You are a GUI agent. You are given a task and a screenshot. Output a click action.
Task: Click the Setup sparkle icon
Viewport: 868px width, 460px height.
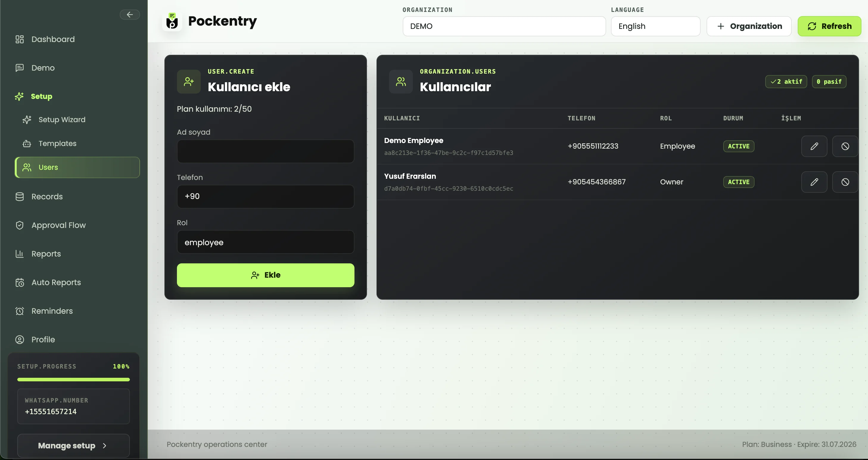(19, 97)
